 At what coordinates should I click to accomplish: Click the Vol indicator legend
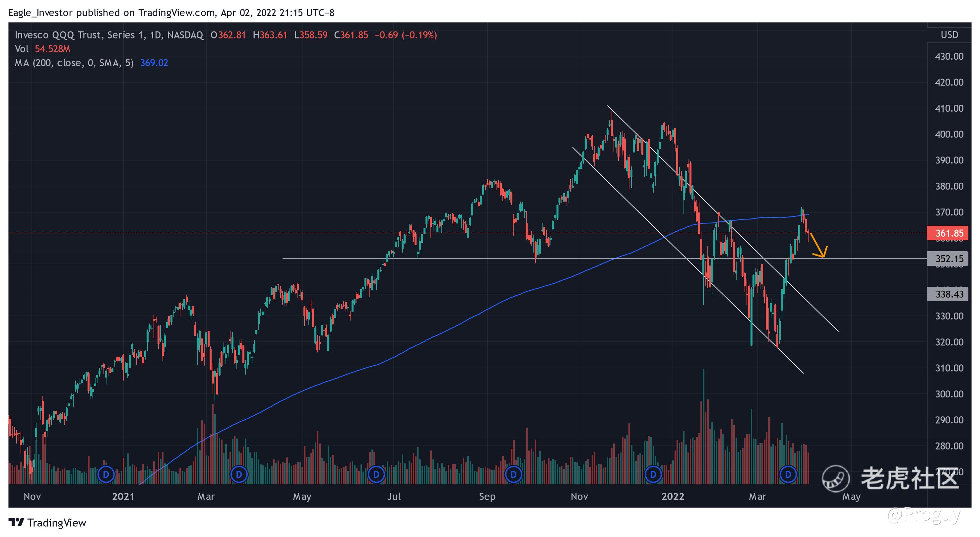pos(22,49)
